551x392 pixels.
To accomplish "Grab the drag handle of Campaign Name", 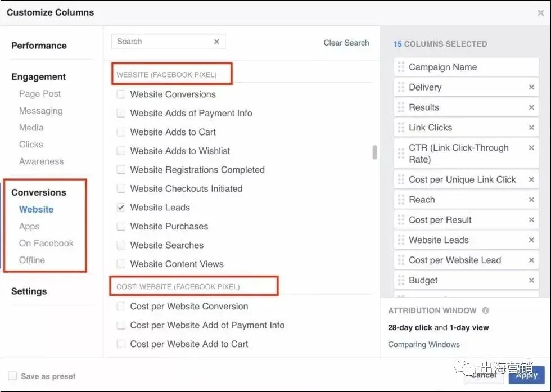I will pyautogui.click(x=401, y=67).
